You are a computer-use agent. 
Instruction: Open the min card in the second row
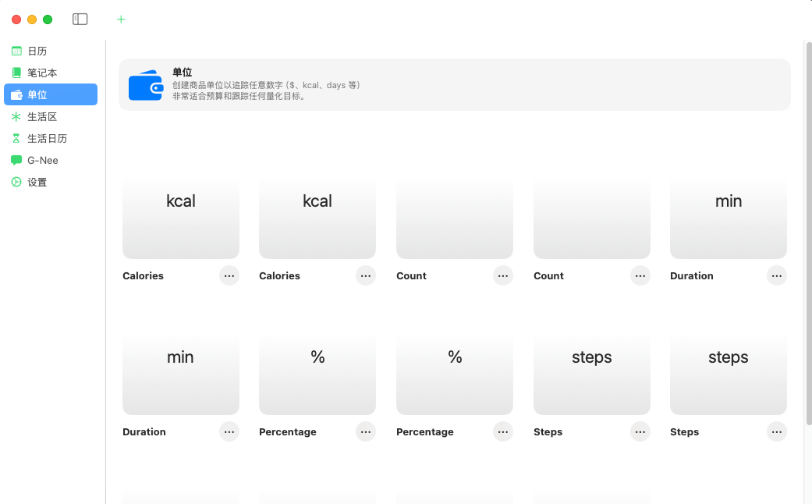click(181, 374)
